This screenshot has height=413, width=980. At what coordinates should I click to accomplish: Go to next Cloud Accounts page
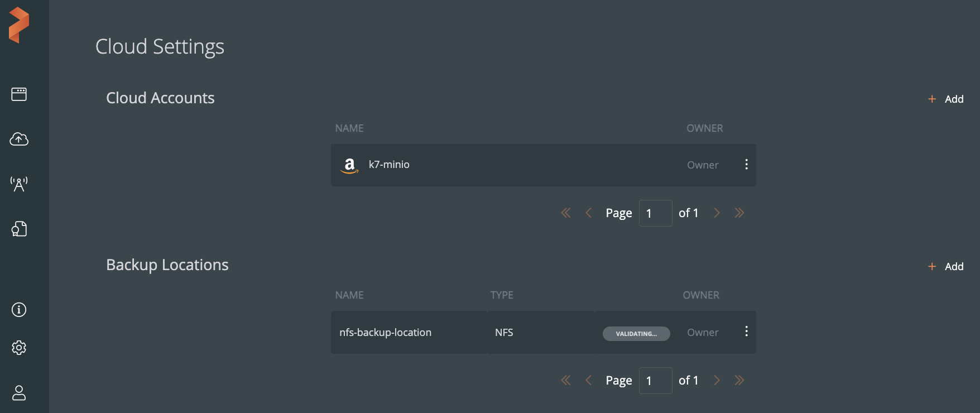717,213
